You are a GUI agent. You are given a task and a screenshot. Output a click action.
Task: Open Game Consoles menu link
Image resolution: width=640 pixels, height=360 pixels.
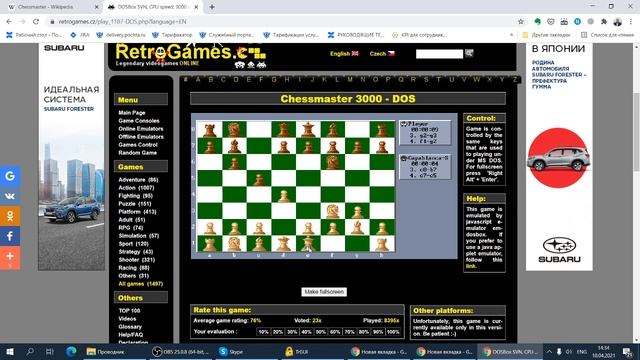click(139, 121)
